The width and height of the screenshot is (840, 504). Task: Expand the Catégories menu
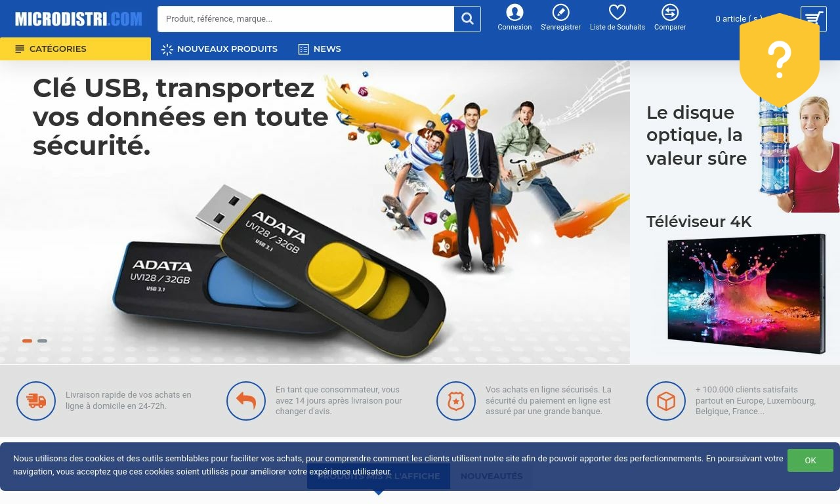pyautogui.click(x=75, y=49)
